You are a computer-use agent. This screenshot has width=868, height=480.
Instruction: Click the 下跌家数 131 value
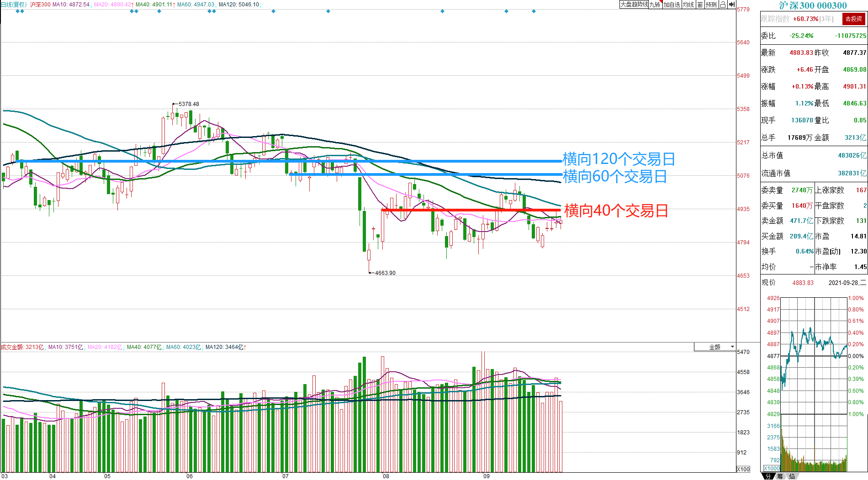(861, 221)
